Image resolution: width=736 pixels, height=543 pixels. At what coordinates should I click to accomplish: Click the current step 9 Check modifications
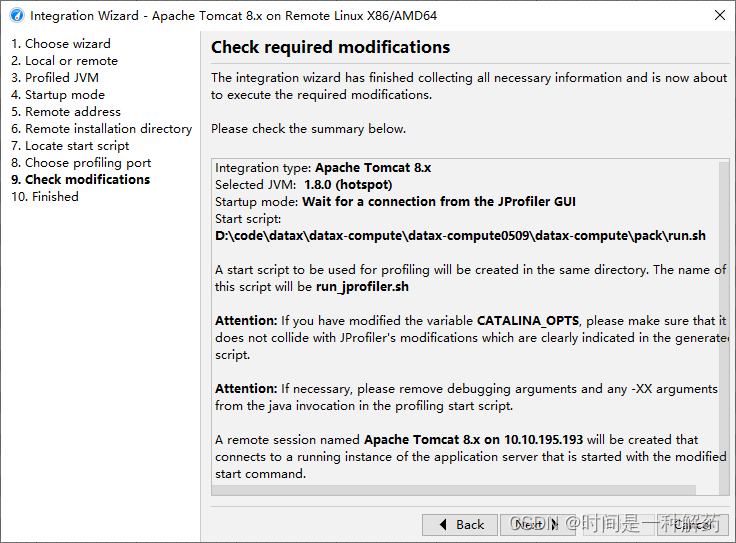point(81,180)
